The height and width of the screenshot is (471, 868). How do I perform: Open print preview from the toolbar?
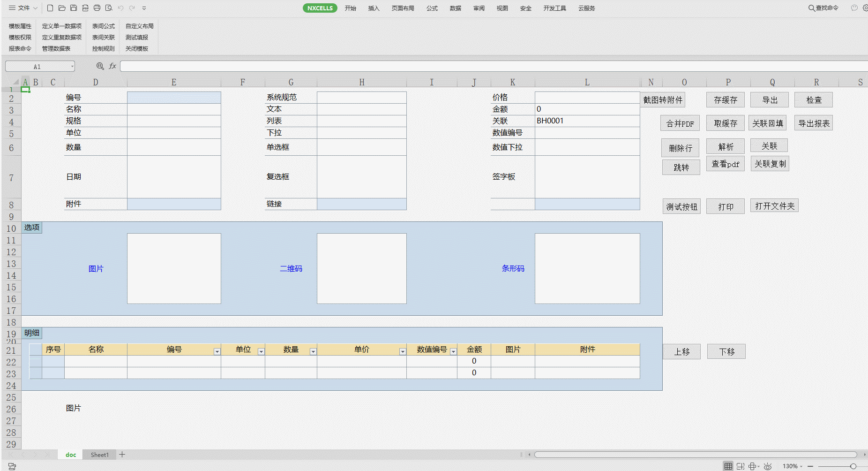coord(109,8)
